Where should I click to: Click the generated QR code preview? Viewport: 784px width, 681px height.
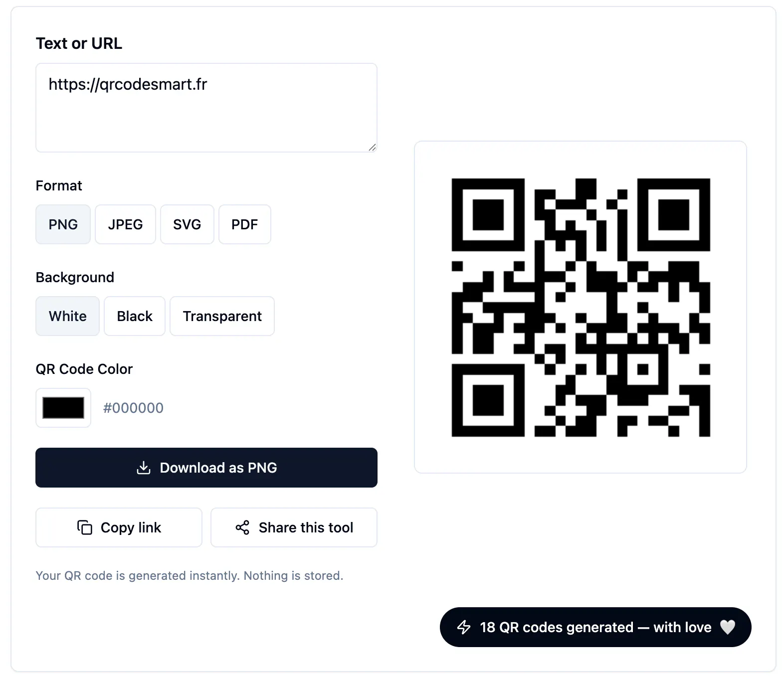pos(581,307)
